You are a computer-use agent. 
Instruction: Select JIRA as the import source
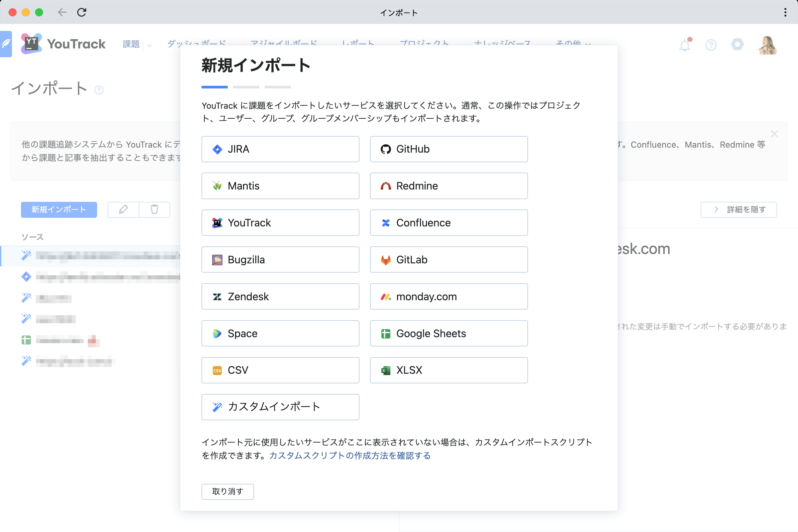280,149
